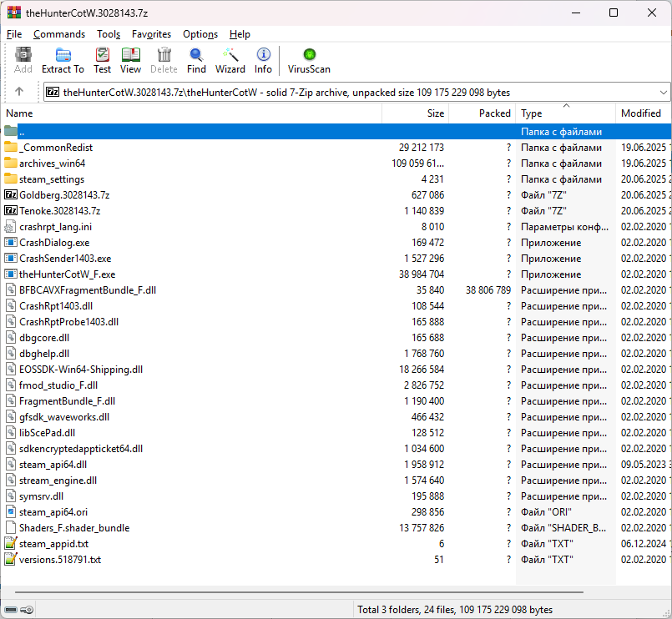Show archive Info

pyautogui.click(x=263, y=58)
